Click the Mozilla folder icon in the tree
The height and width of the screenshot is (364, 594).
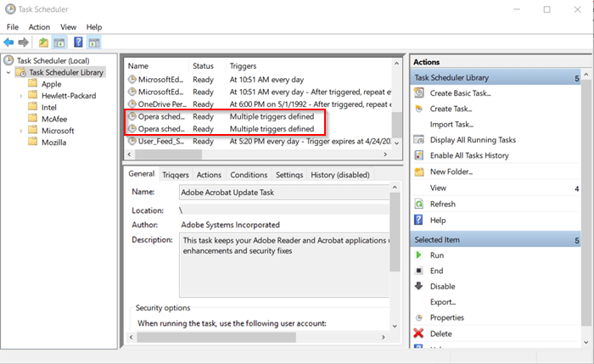(33, 142)
